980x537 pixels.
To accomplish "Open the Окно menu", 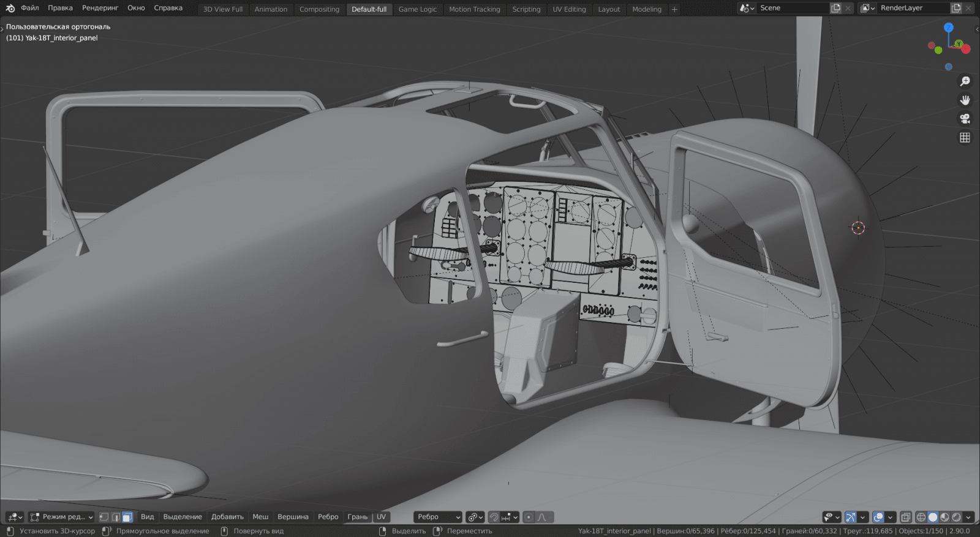I will [136, 8].
